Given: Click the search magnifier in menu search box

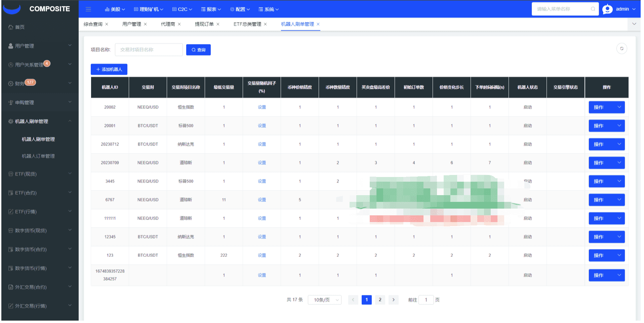Looking at the screenshot, I should [593, 9].
